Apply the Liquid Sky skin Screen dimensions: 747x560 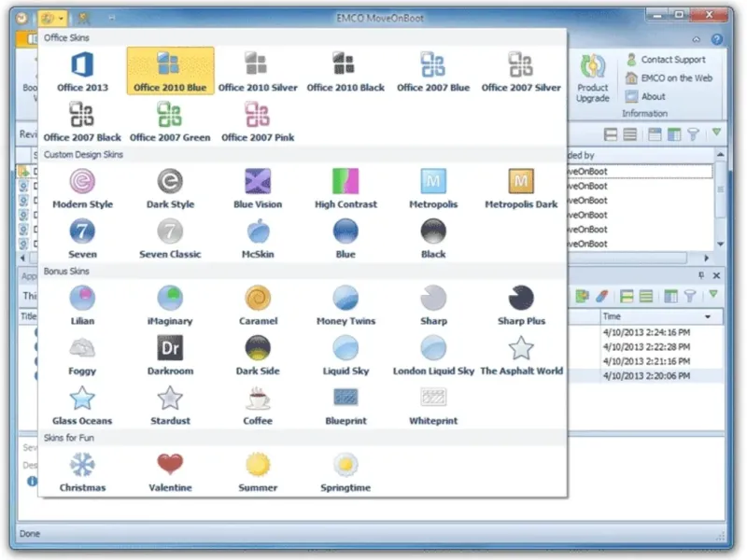[345, 355]
